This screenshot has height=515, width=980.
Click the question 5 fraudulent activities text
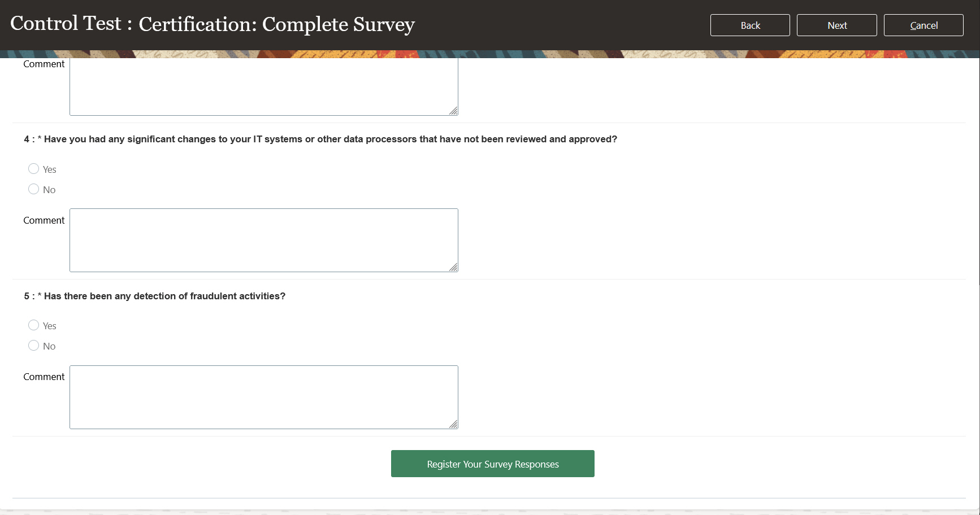pyautogui.click(x=164, y=296)
